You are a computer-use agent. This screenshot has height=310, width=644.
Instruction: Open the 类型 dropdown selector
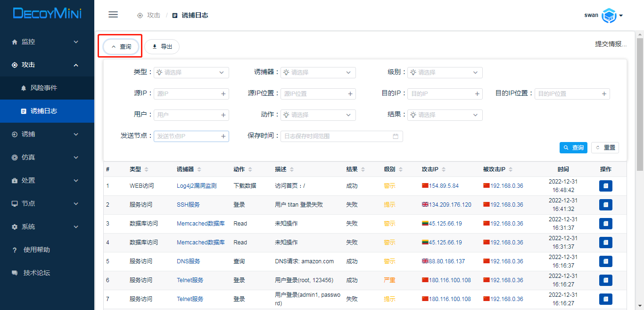pos(191,73)
